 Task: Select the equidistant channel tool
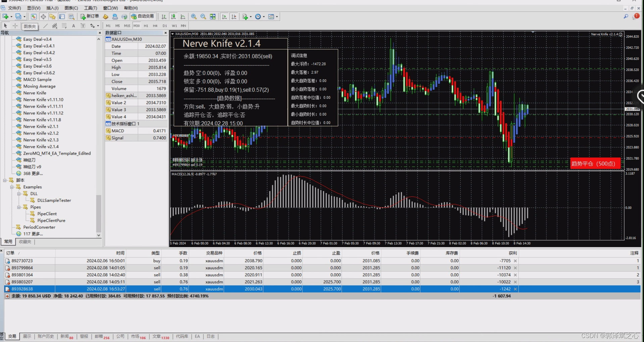click(x=55, y=26)
